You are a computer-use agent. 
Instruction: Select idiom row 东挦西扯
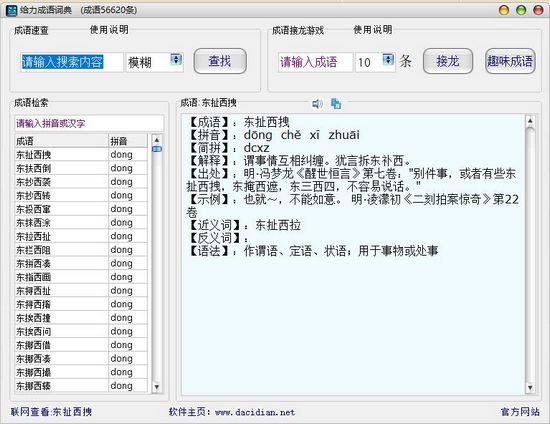coord(81,291)
